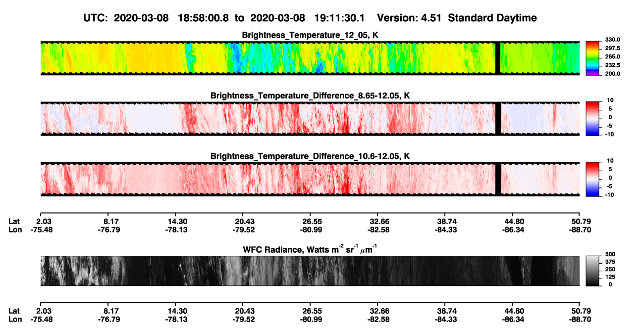Select the 10.6-12.05 difference image strip
The height and width of the screenshot is (330, 644).
click(310, 179)
